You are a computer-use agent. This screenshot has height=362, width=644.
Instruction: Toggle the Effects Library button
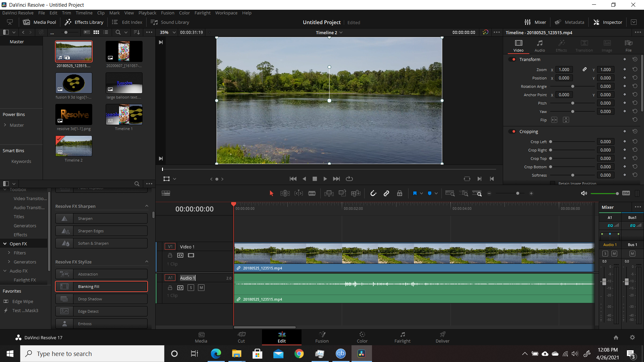84,22
